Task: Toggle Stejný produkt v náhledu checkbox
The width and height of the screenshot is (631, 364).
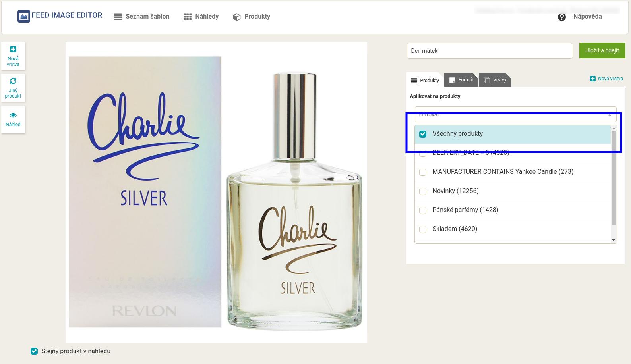Action: coord(34,351)
